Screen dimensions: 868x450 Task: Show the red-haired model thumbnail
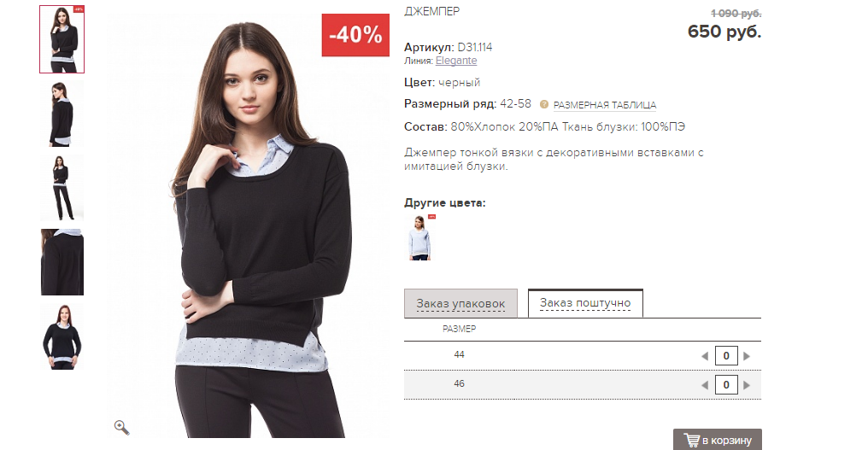[62, 336]
